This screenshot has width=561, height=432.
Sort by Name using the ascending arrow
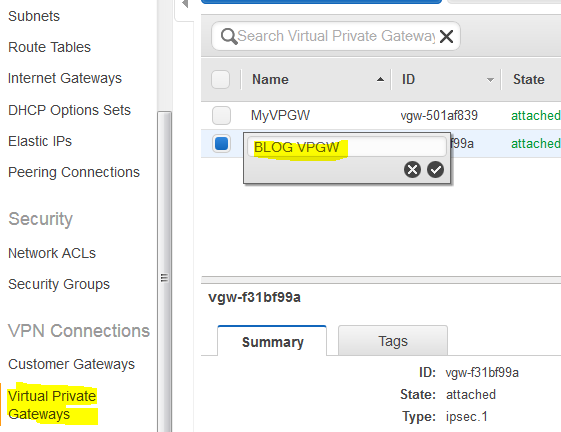pyautogui.click(x=380, y=79)
